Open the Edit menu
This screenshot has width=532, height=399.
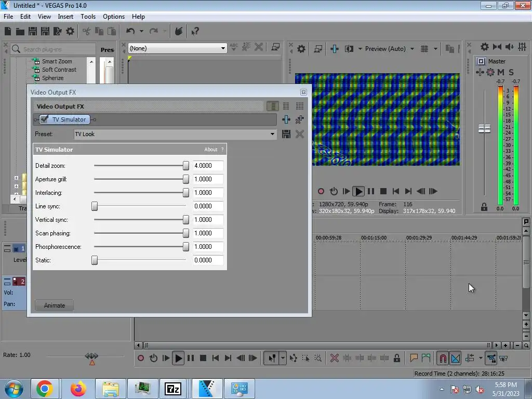click(25, 17)
